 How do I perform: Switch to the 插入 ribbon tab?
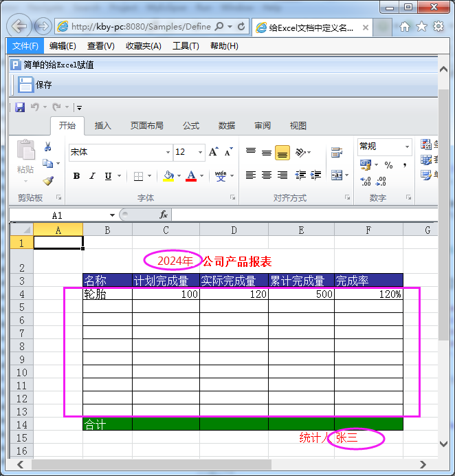point(102,126)
